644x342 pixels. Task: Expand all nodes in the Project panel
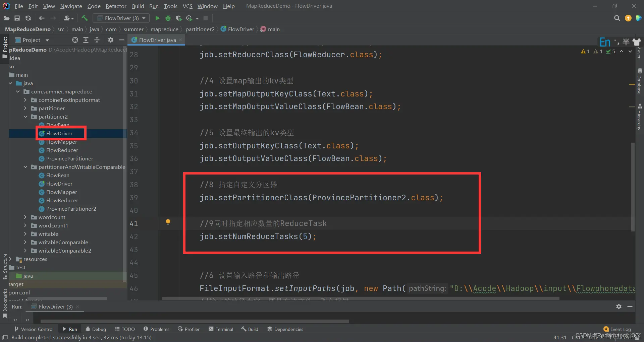pyautogui.click(x=86, y=40)
